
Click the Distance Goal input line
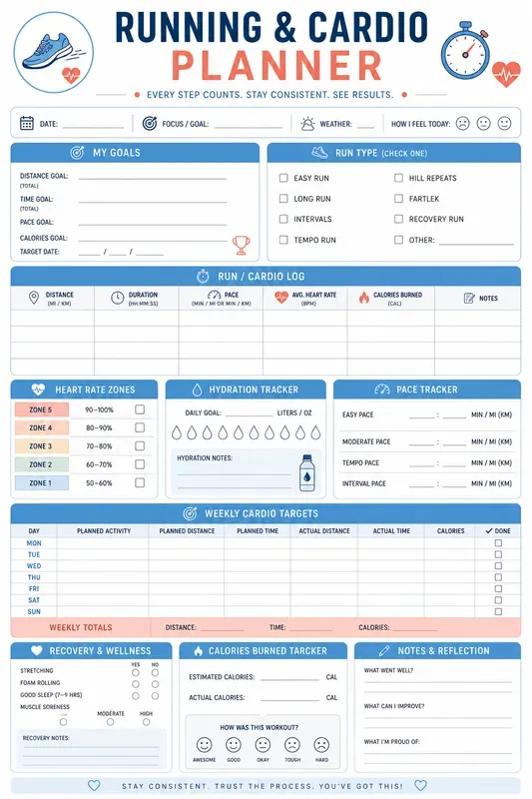pos(153,178)
